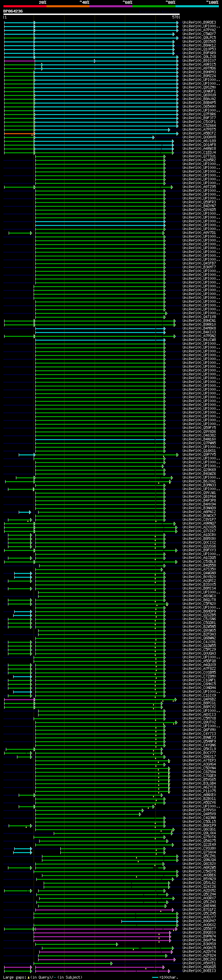The width and height of the screenshot is (222, 980).
Task: Select label UniRef100_C5XBL8
Action: (x=199, y=561)
